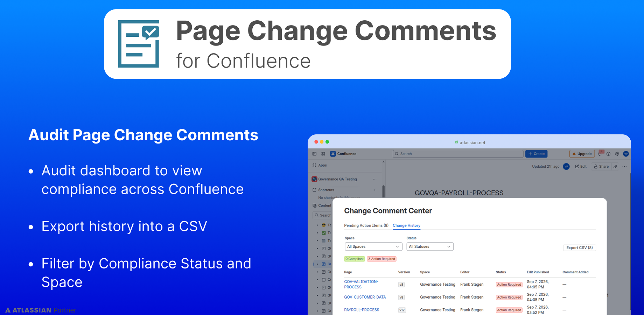Click v8 badge in GOV-VALIDATION-PROCESS row
This screenshot has width=644, height=315.
coord(401,285)
